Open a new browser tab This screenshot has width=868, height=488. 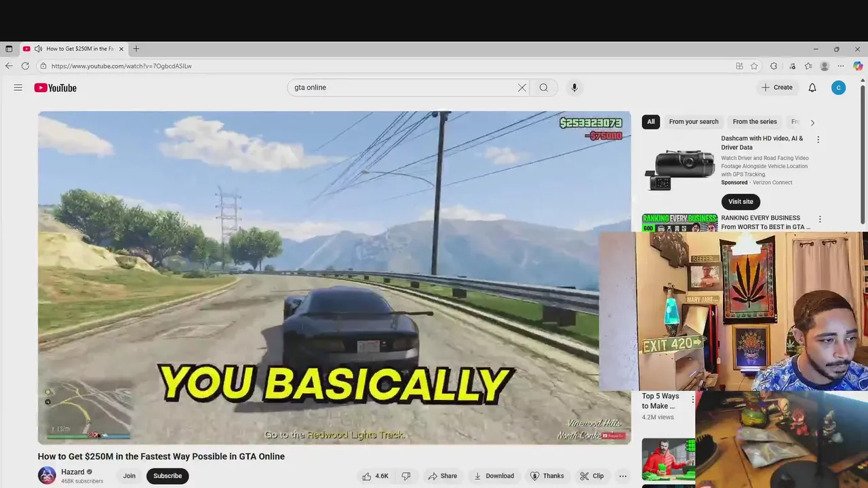tap(136, 49)
